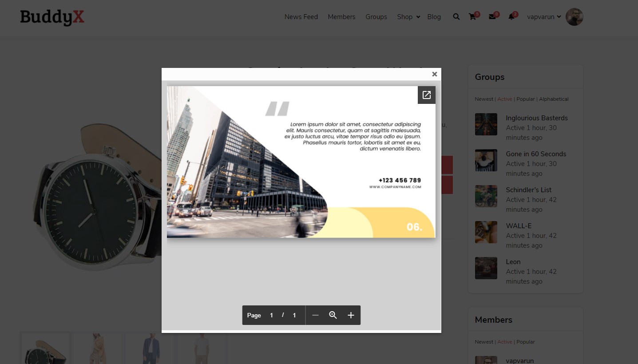Image resolution: width=638 pixels, height=364 pixels.
Task: Click the vapvarun profile avatar
Action: (574, 16)
